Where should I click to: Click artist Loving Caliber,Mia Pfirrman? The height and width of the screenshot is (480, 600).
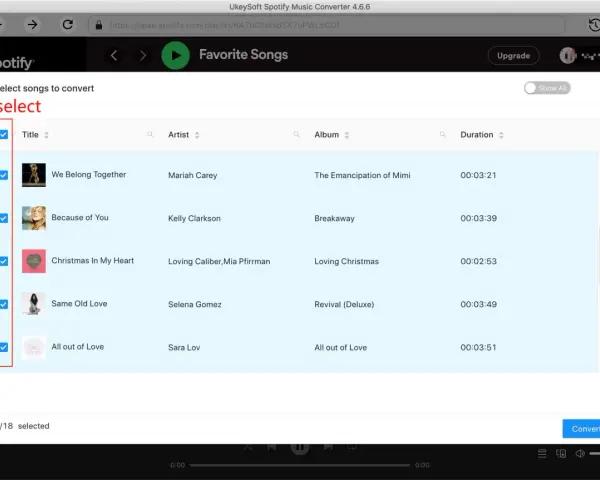(x=219, y=261)
